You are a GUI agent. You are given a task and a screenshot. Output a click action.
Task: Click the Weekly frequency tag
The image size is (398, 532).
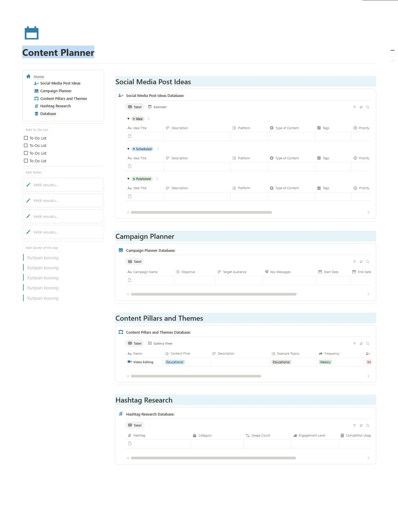point(325,362)
